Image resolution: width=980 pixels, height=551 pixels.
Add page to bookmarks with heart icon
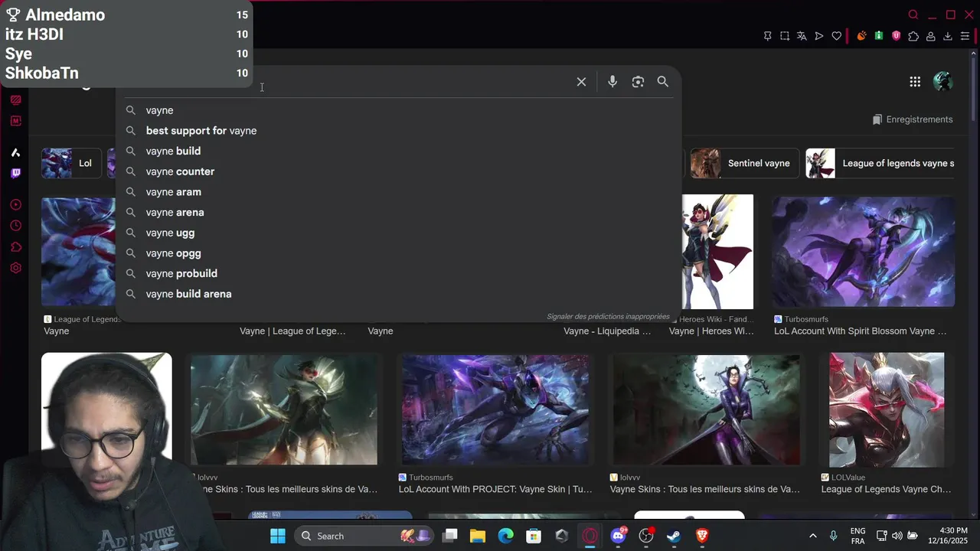837,36
